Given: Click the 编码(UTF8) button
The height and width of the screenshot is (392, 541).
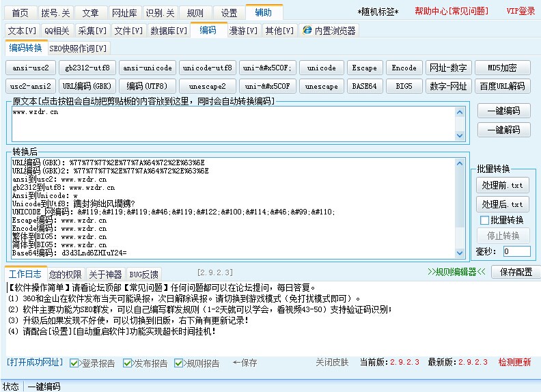Looking at the screenshot, I should point(148,86).
